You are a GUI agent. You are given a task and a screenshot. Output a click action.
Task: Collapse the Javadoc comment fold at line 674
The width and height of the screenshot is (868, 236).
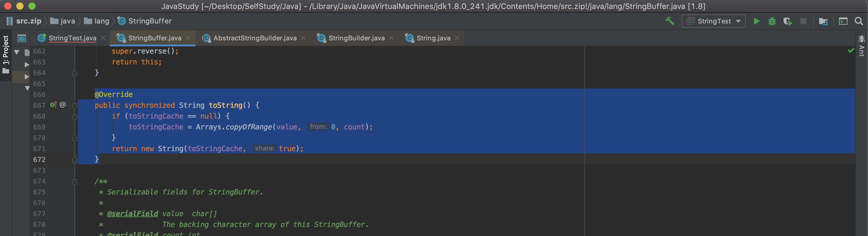coord(75,182)
